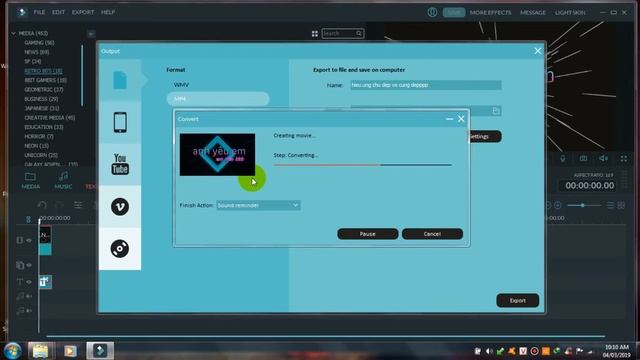Viewport: 640px width, 360px height.
Task: Toggle visibility of the text track
Action: (29, 282)
